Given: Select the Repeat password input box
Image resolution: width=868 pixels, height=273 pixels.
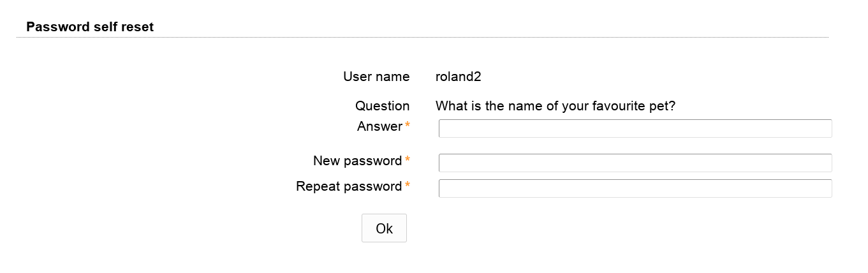Looking at the screenshot, I should pos(635,188).
